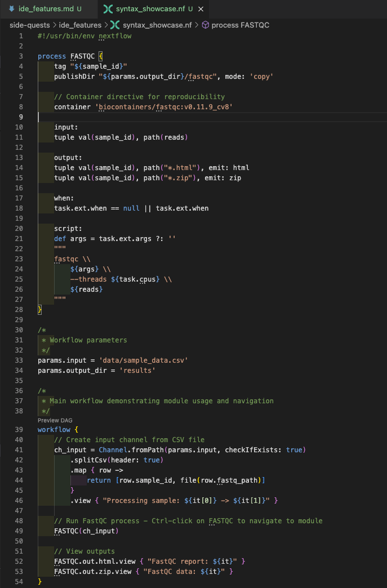Click '.splitCsv' on line 42
The image size is (387, 588).
point(88,460)
